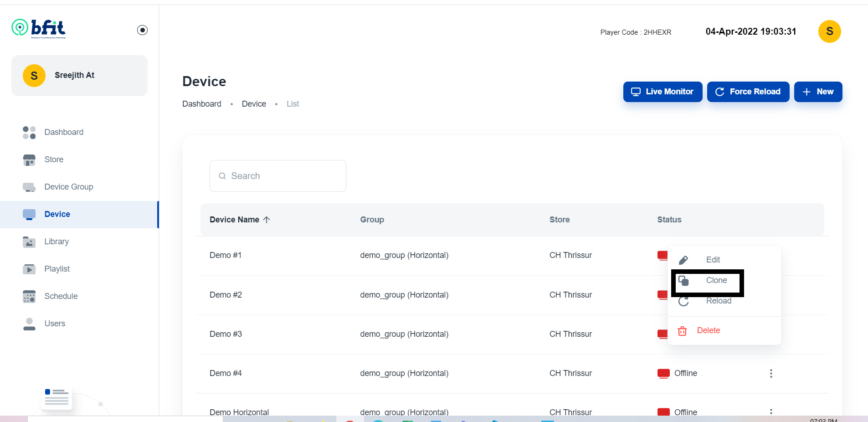This screenshot has width=868, height=422.
Task: Click the Status column header
Action: (x=669, y=220)
